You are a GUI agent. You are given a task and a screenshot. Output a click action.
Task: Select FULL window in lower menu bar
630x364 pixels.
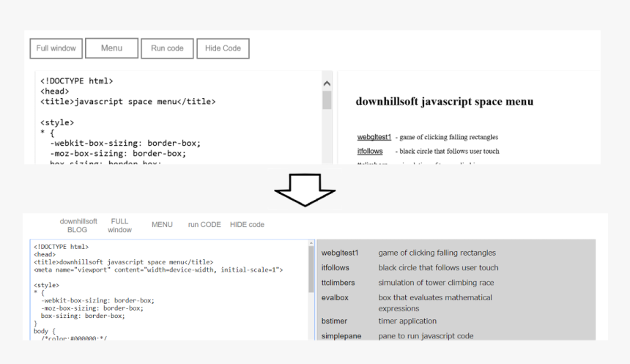click(x=119, y=225)
